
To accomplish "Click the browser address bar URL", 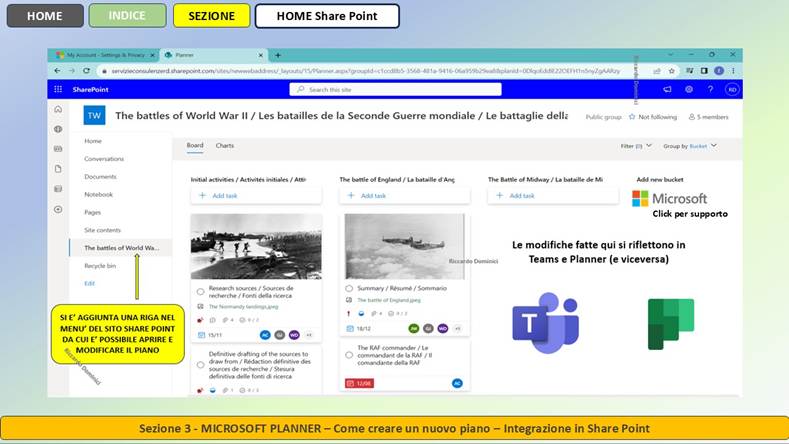I will point(366,71).
